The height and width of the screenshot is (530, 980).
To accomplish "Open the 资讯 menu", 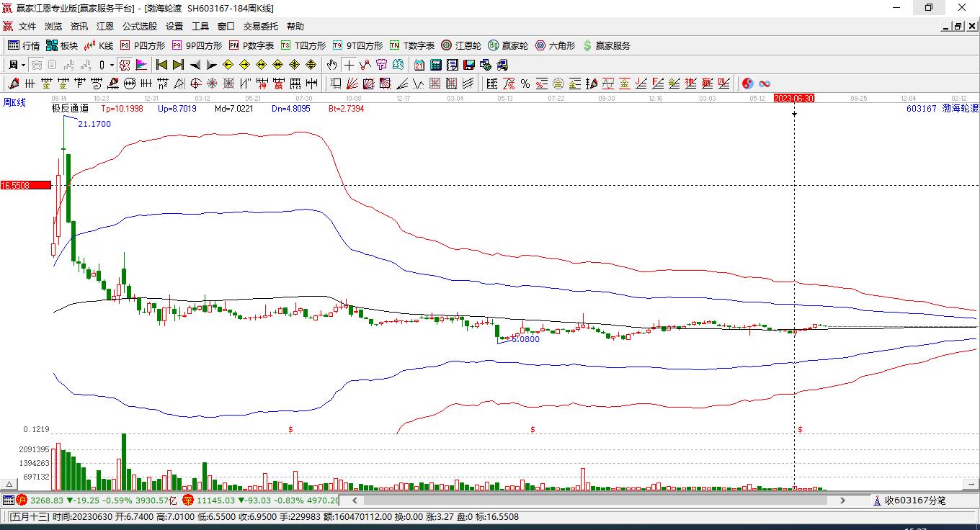I will [79, 27].
